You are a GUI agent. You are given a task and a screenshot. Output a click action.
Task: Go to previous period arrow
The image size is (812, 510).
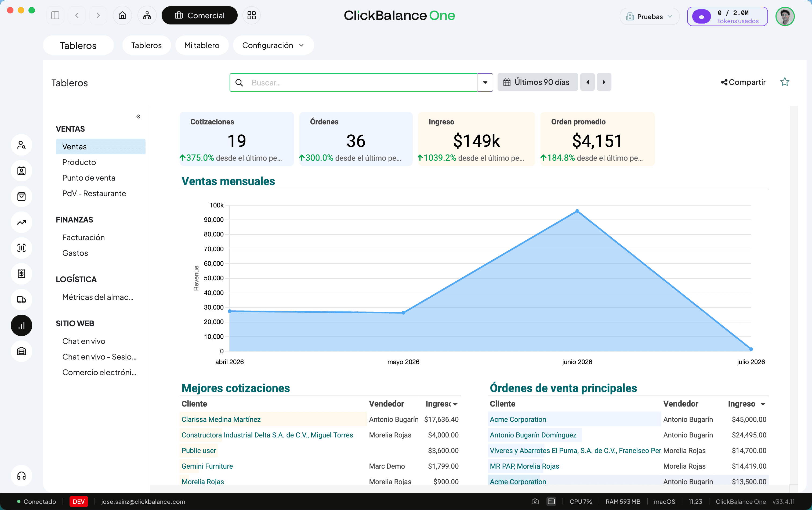pos(588,82)
